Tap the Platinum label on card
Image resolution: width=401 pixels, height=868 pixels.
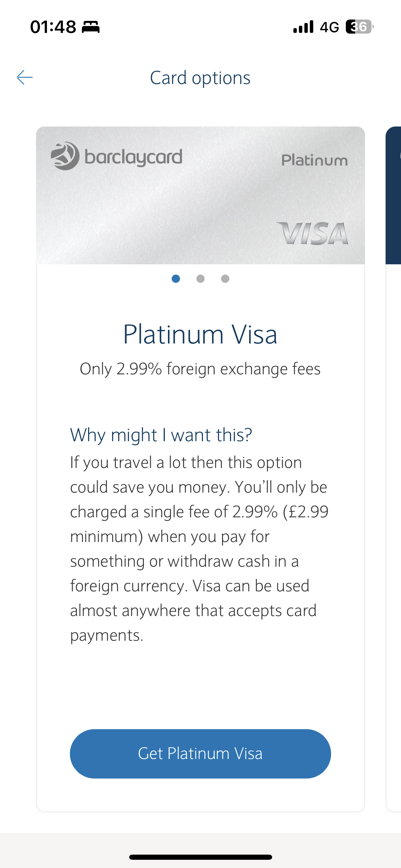pos(315,160)
